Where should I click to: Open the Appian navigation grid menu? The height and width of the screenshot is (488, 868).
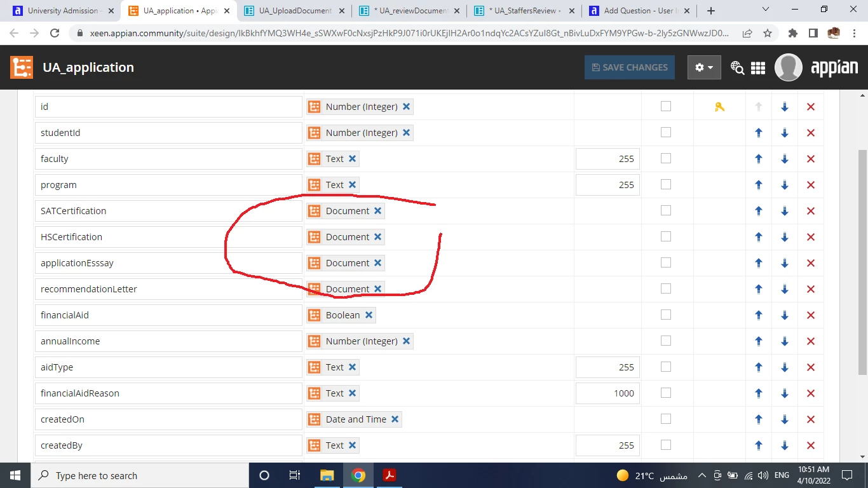(757, 67)
